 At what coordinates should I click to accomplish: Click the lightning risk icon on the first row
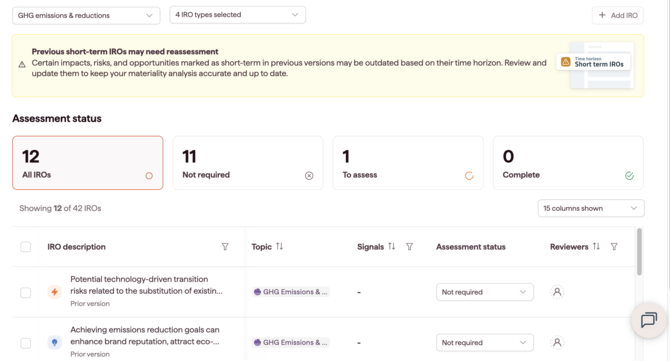(54, 292)
